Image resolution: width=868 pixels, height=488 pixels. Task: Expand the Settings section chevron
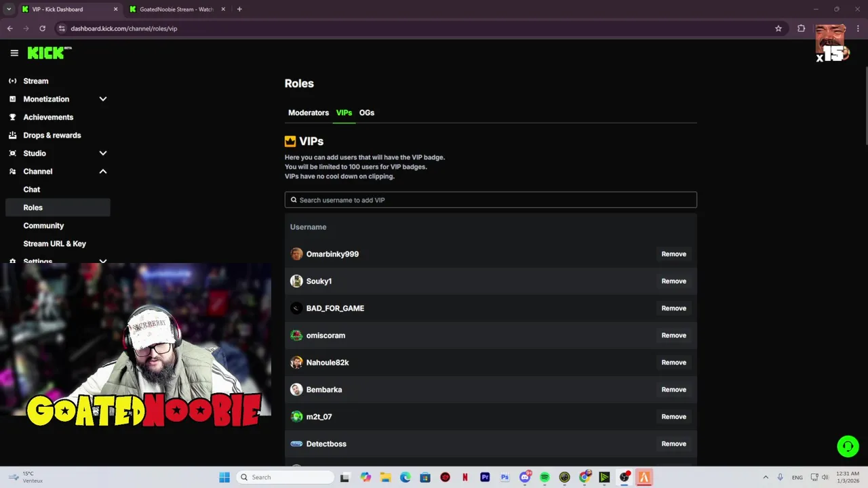coord(103,261)
